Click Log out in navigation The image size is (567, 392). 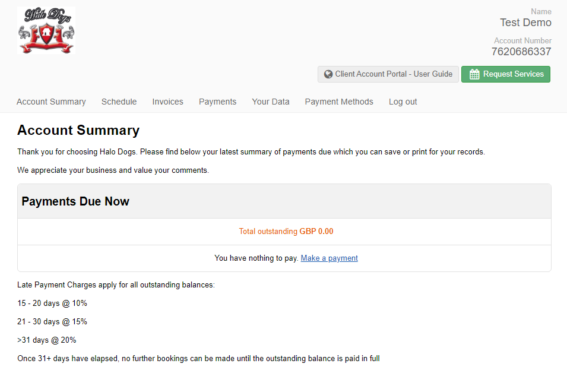tap(403, 102)
